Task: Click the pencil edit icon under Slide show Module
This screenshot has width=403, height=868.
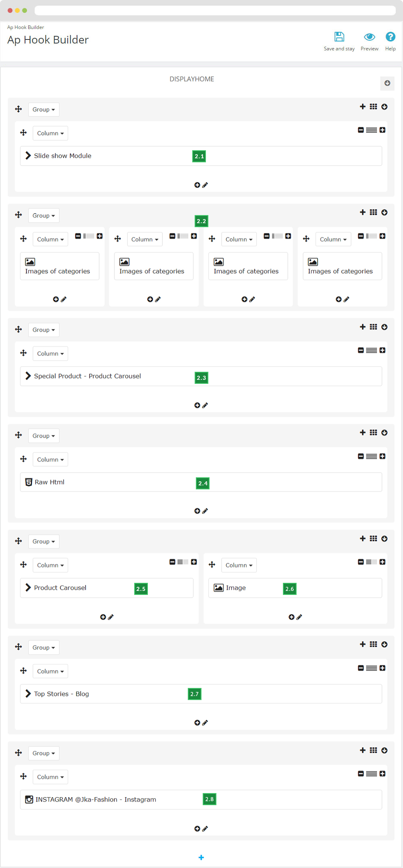Action: [x=205, y=185]
